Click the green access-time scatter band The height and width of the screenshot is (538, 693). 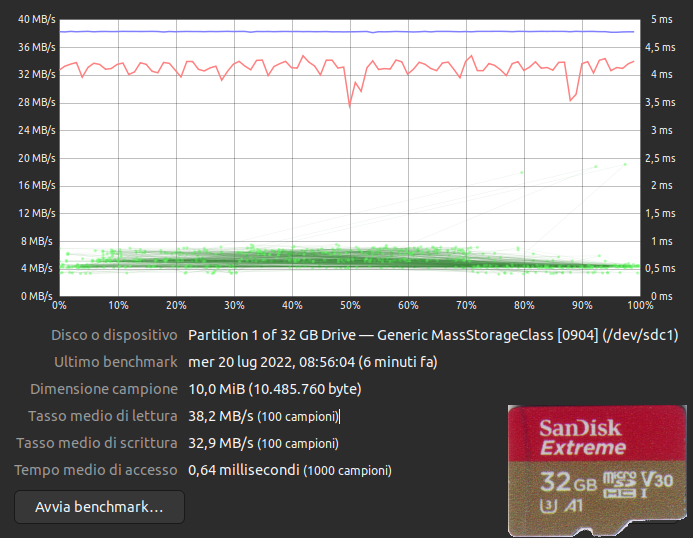pos(300,260)
